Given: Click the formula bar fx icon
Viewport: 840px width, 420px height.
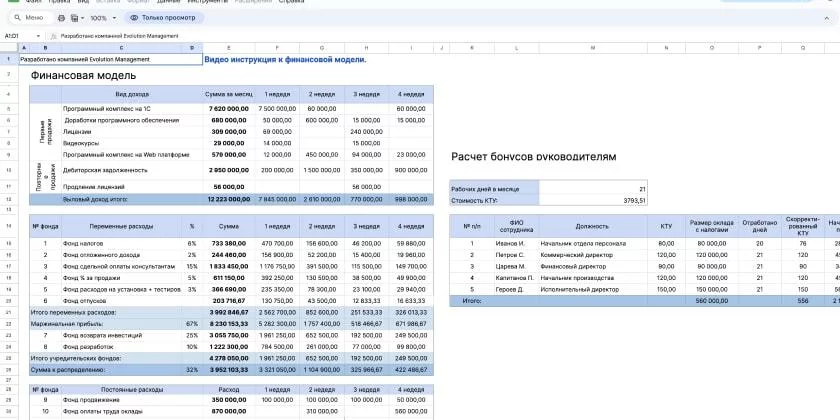Looking at the screenshot, I should point(54,36).
